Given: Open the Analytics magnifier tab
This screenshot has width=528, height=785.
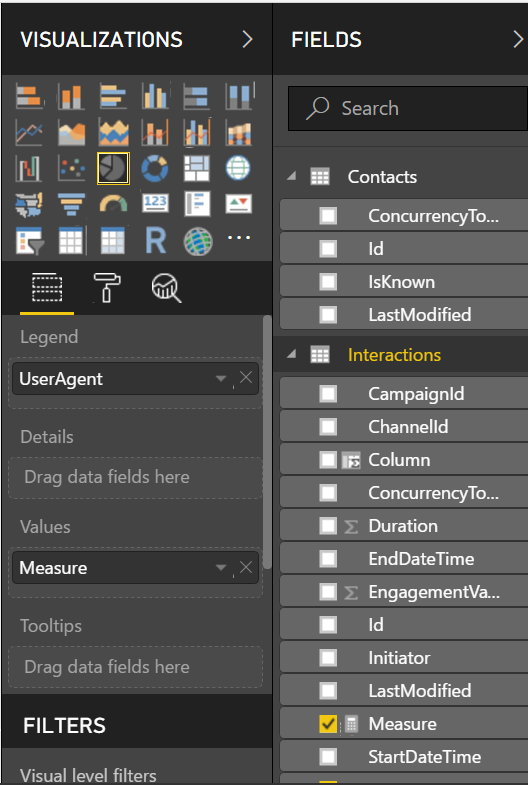Looking at the screenshot, I should [x=166, y=288].
